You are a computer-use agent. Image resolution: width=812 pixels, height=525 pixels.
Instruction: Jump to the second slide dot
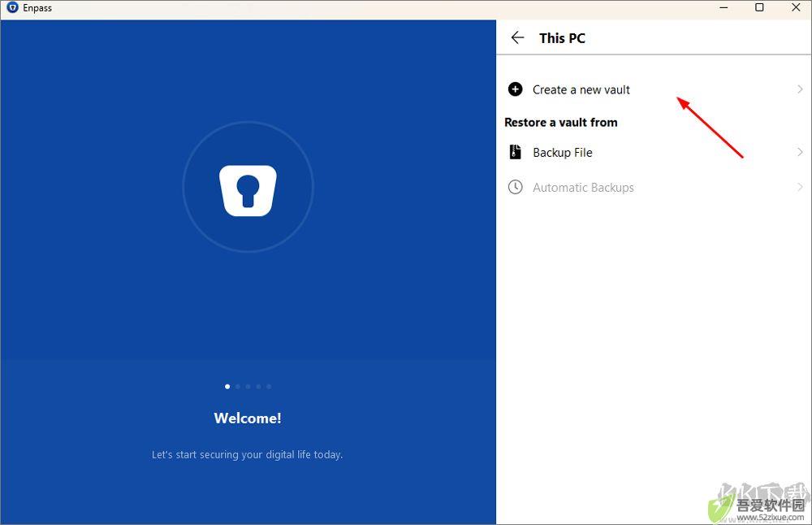238,387
